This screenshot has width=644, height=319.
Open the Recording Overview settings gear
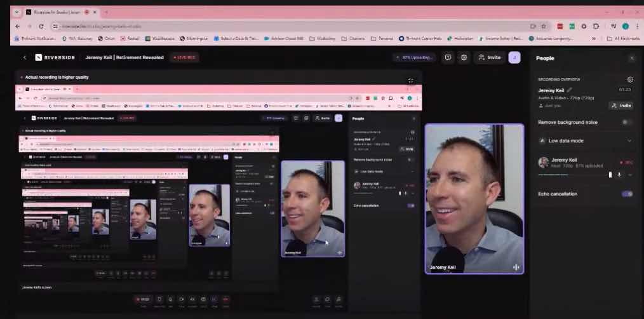coord(630,79)
